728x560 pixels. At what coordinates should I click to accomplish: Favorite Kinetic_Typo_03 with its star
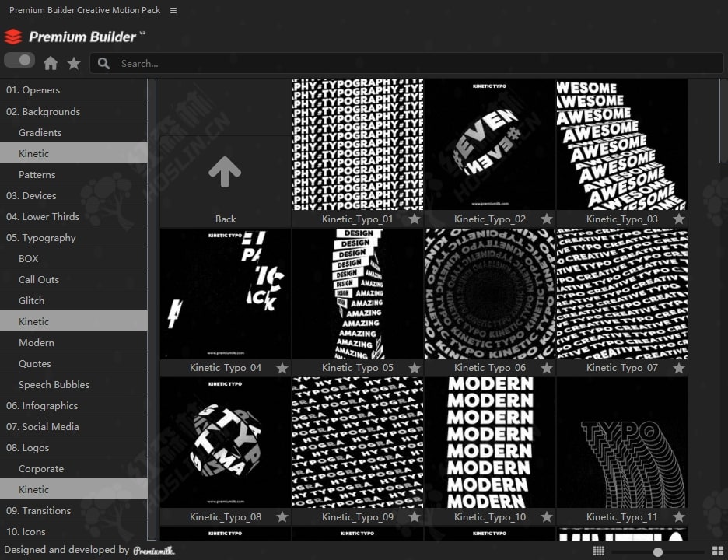point(679,219)
